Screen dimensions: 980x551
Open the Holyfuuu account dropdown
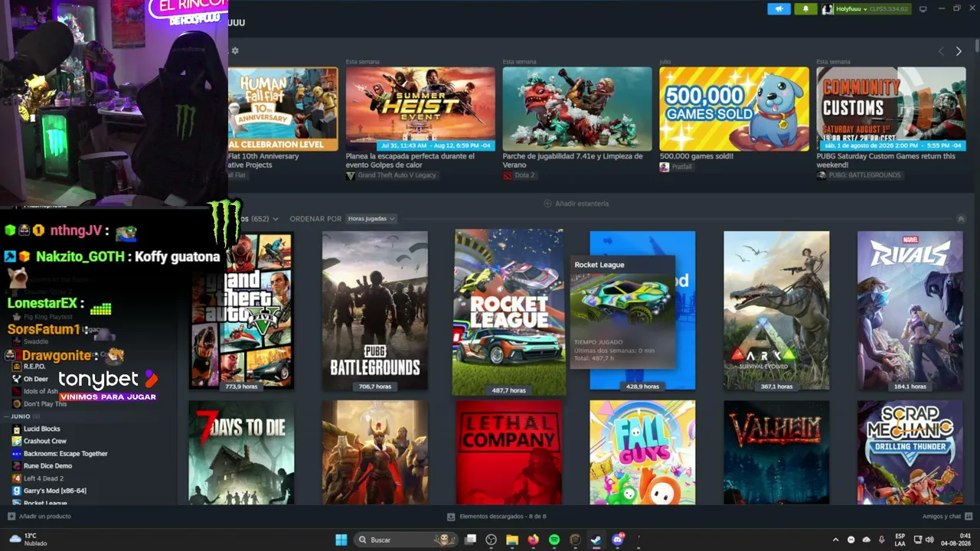[x=851, y=9]
